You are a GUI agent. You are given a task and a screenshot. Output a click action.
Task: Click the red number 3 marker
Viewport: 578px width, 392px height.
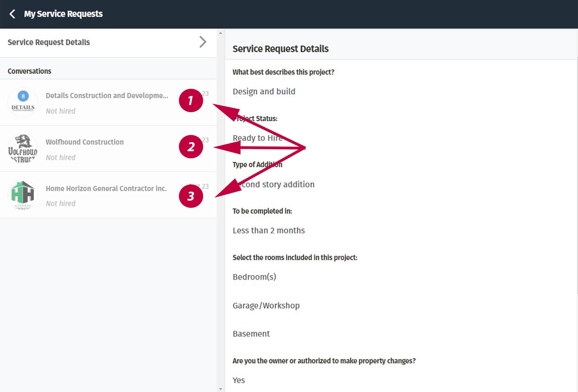click(191, 196)
